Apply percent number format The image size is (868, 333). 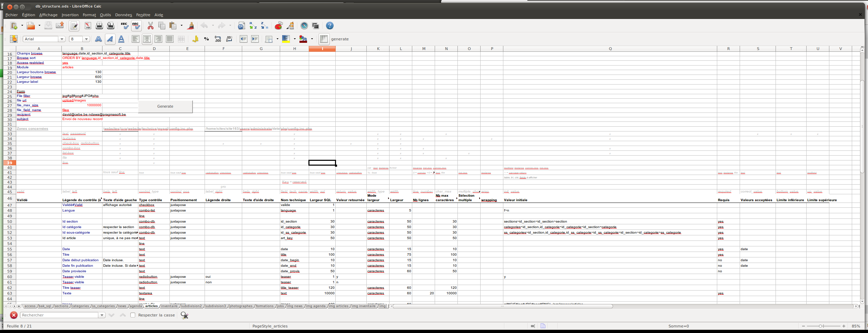click(x=206, y=39)
